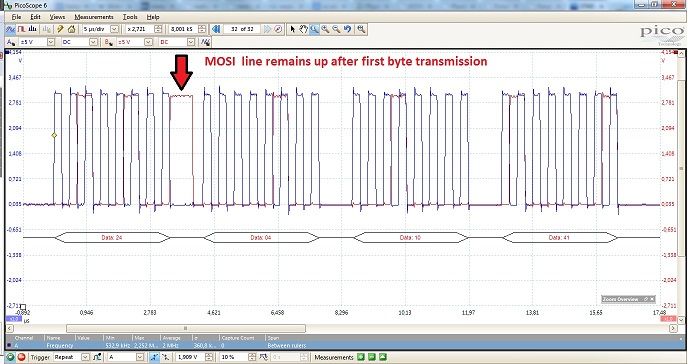The width and height of the screenshot is (688, 364).
Task: Adjust pre-trigger 10 % stepper
Action: (x=252, y=357)
